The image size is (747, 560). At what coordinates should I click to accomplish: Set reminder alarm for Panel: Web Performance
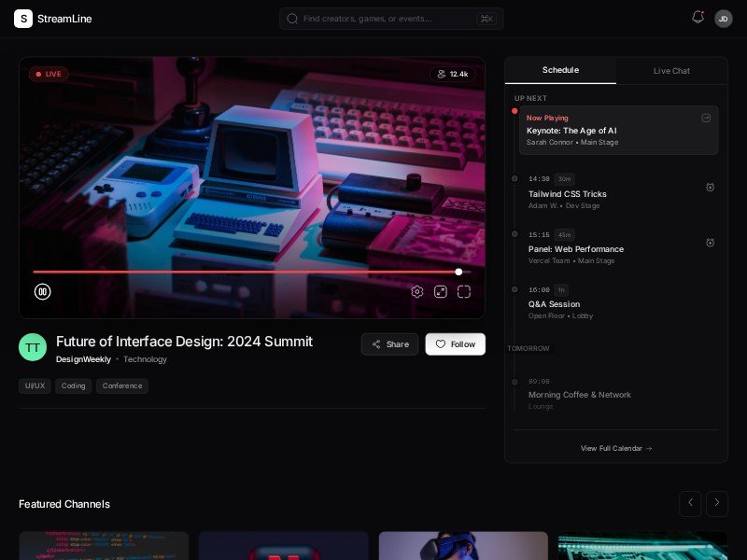(x=710, y=243)
